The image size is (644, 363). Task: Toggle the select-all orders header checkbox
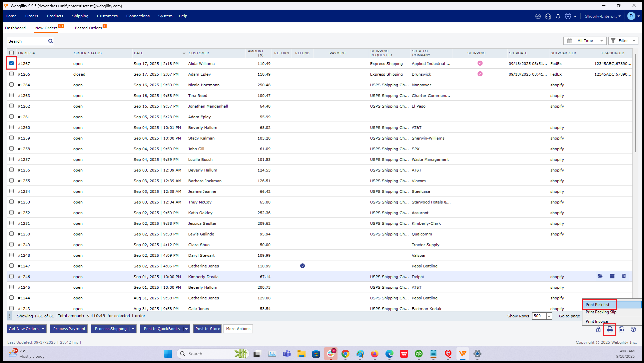(11, 53)
